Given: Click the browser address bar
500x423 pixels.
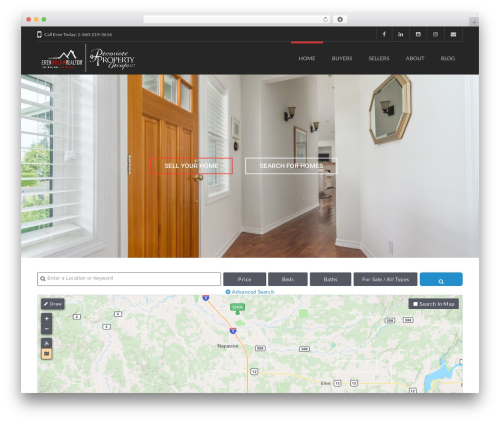Looking at the screenshot, I should 237,19.
